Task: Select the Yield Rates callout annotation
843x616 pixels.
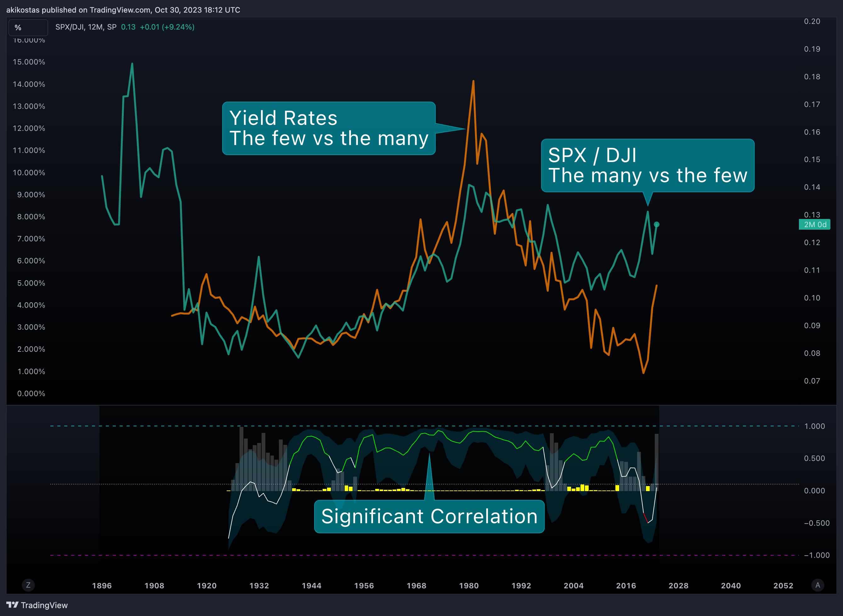Action: click(x=329, y=128)
